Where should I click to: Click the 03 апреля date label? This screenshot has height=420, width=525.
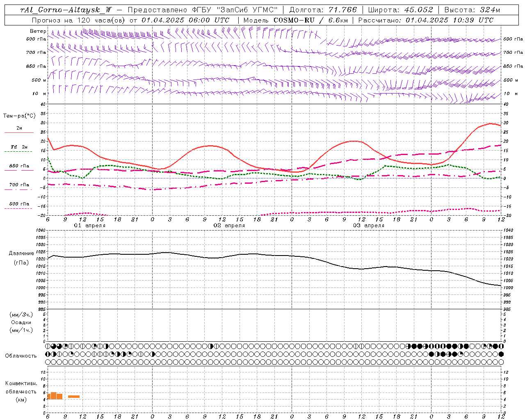(x=368, y=226)
